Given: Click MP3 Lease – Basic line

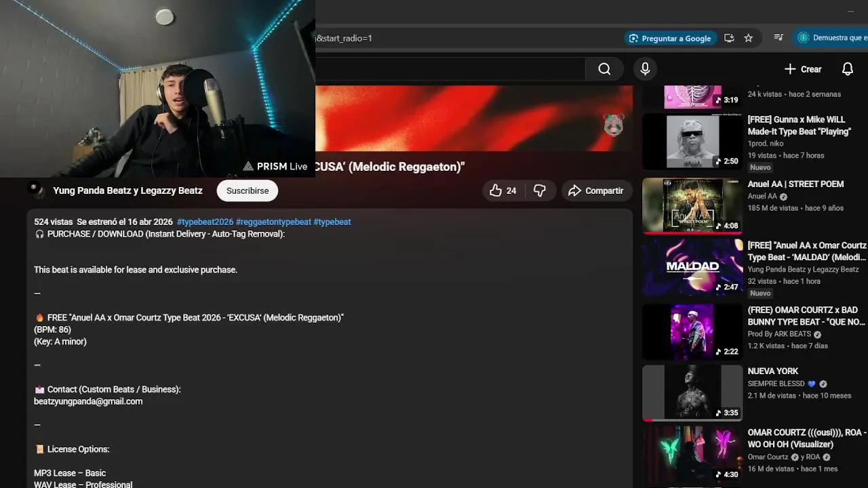Looking at the screenshot, I should pos(70,473).
